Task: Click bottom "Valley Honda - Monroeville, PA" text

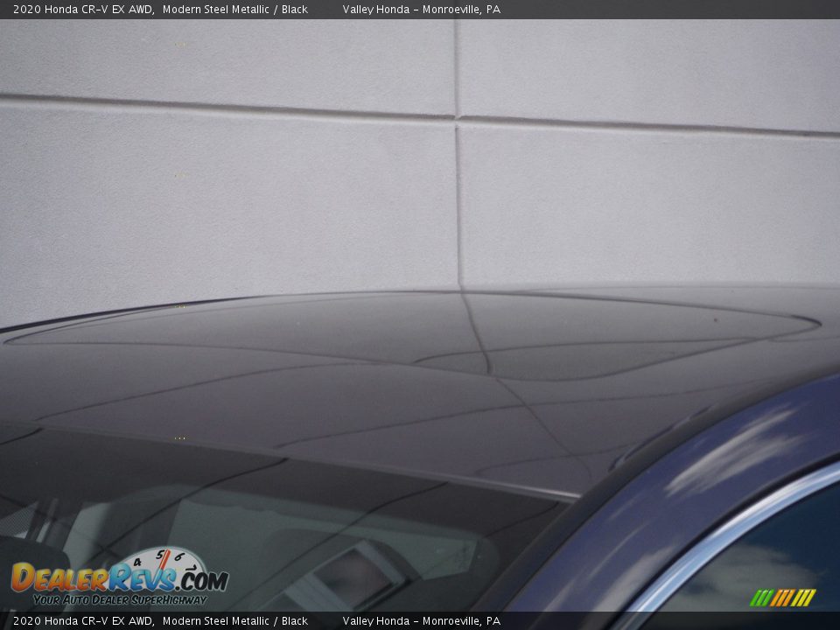Action: [421, 621]
